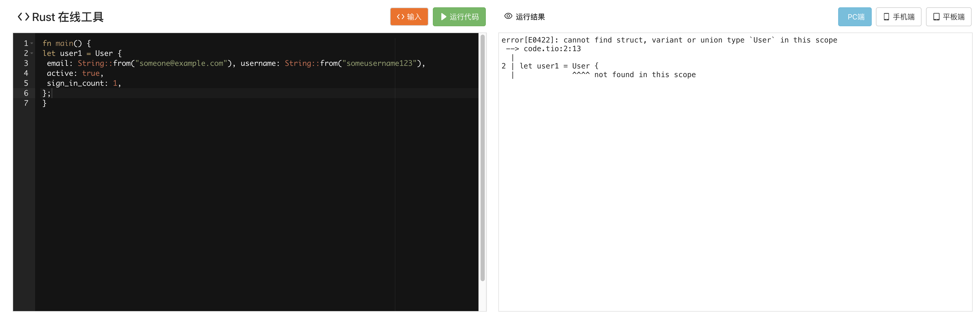Click the phone icon on the 手机端 button
The height and width of the screenshot is (320, 980).
886,17
